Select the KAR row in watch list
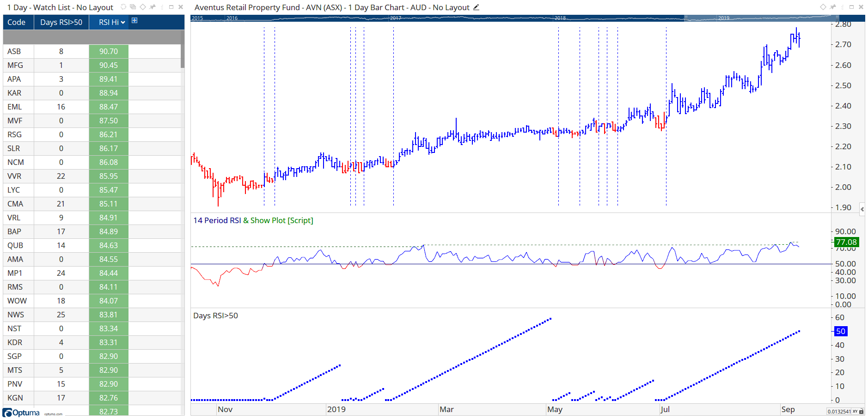 (92, 93)
